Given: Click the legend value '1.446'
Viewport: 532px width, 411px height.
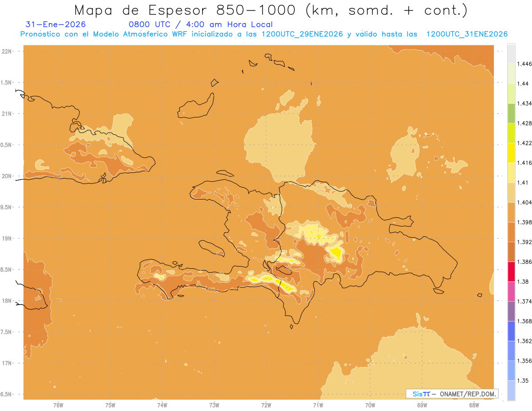Looking at the screenshot, I should point(525,64).
